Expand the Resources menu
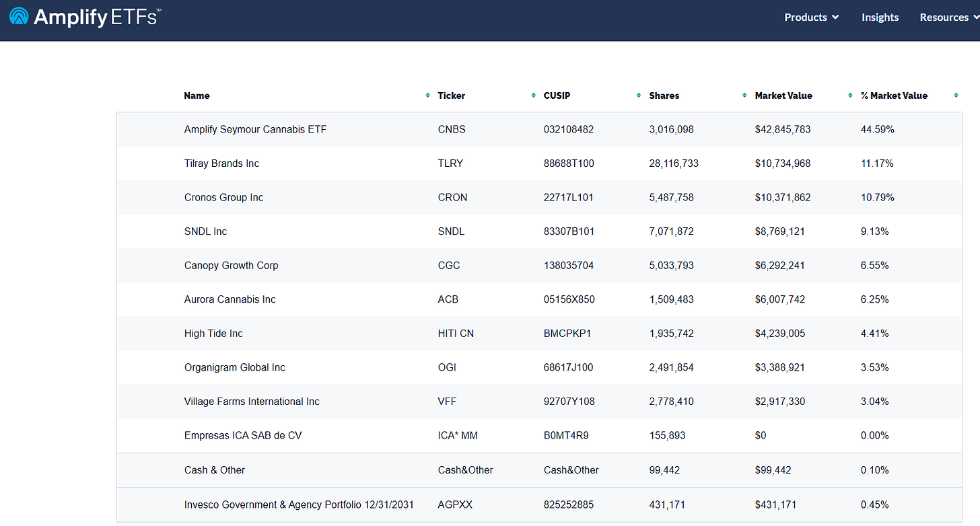980x526 pixels. click(x=950, y=17)
